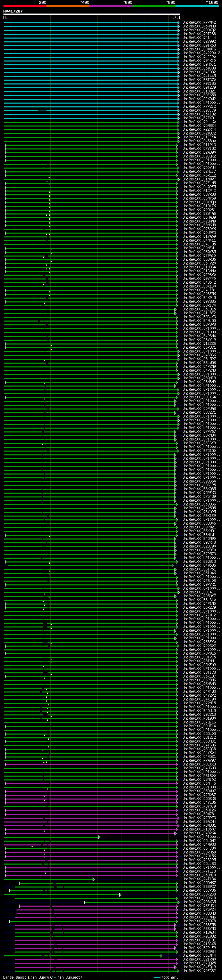The image size is (222, 980).
Task: Select the UniRef100_Q7ZWJ2 label
Action: point(199,615)
